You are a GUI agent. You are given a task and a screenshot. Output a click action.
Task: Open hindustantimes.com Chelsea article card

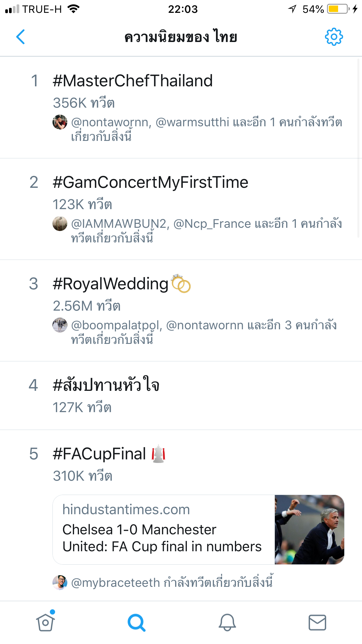pos(198,530)
